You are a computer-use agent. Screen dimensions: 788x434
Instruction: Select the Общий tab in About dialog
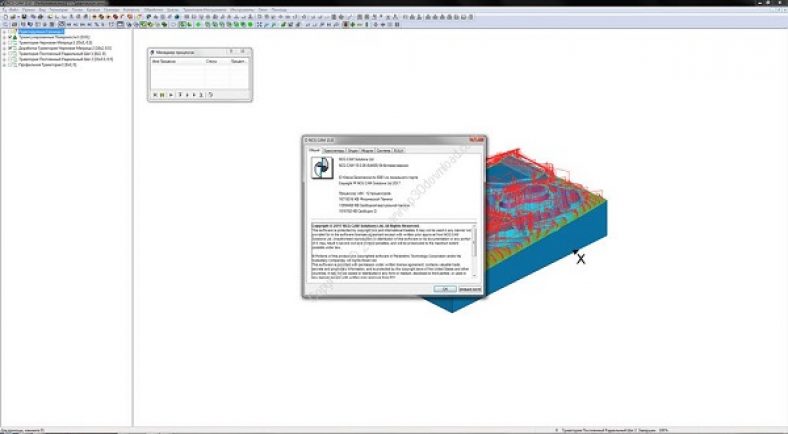coord(314,150)
